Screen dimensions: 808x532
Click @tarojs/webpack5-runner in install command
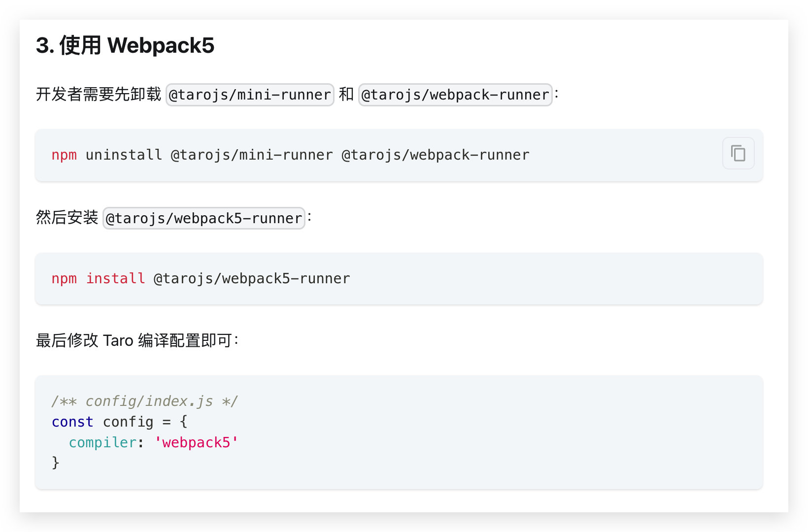[252, 279]
